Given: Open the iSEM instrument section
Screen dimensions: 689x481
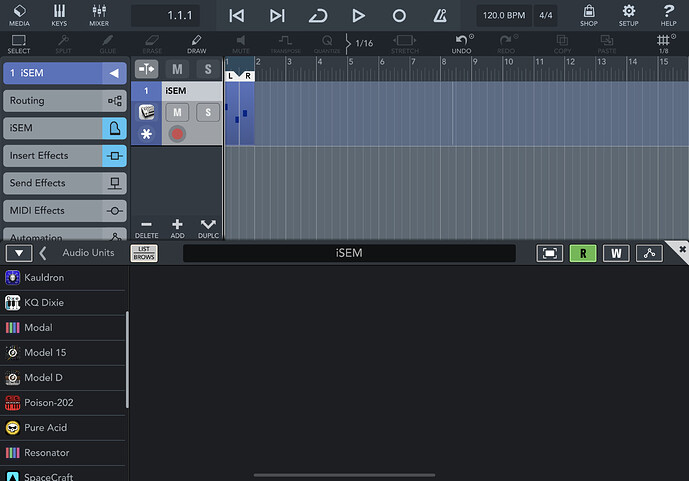Looking at the screenshot, I should (65, 128).
